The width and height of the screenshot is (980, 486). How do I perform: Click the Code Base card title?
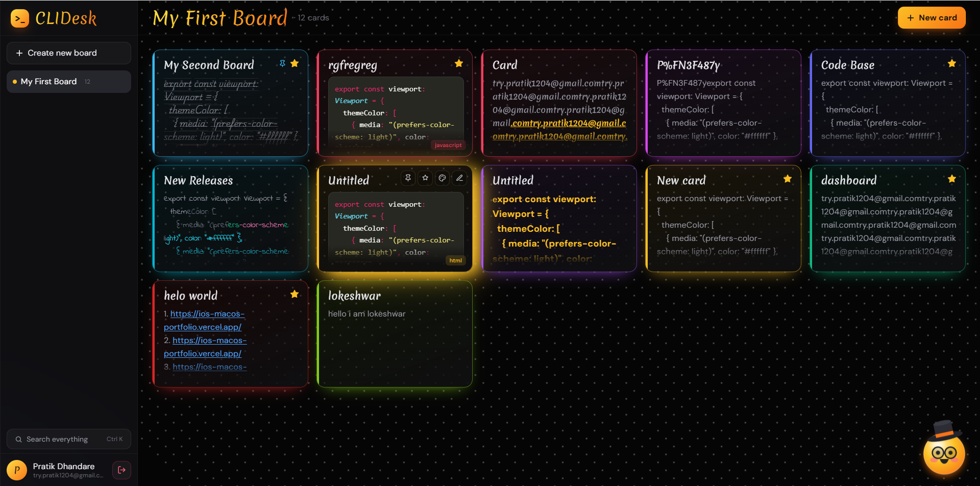pos(847,65)
